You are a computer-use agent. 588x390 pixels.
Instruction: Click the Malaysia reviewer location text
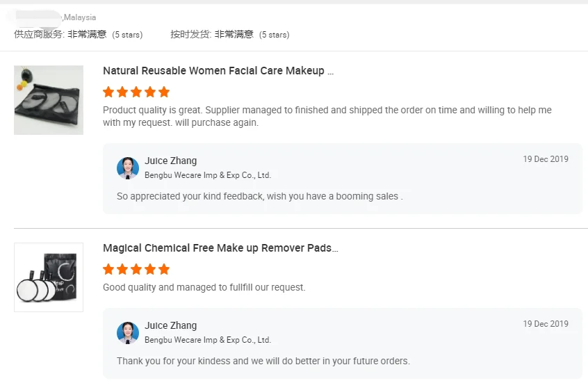tap(80, 17)
